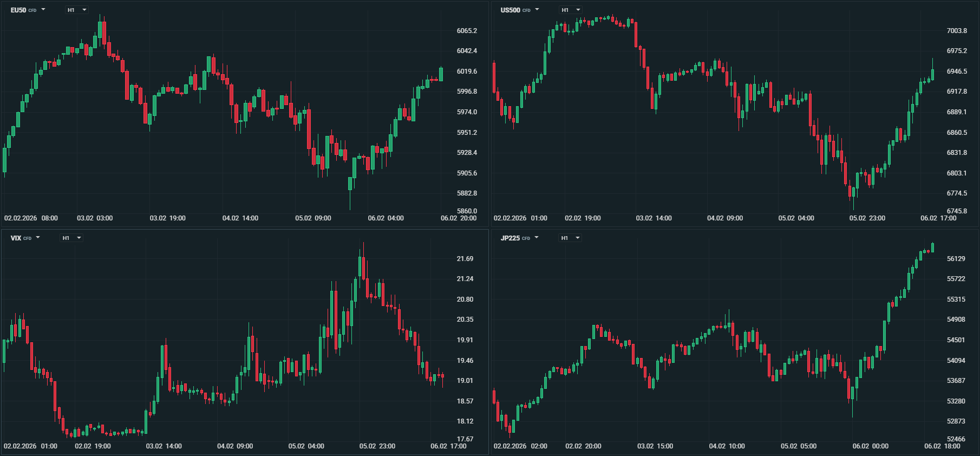Expand the H1 timeframe menu on VIX chart
The height and width of the screenshot is (456, 980).
pyautogui.click(x=71, y=238)
